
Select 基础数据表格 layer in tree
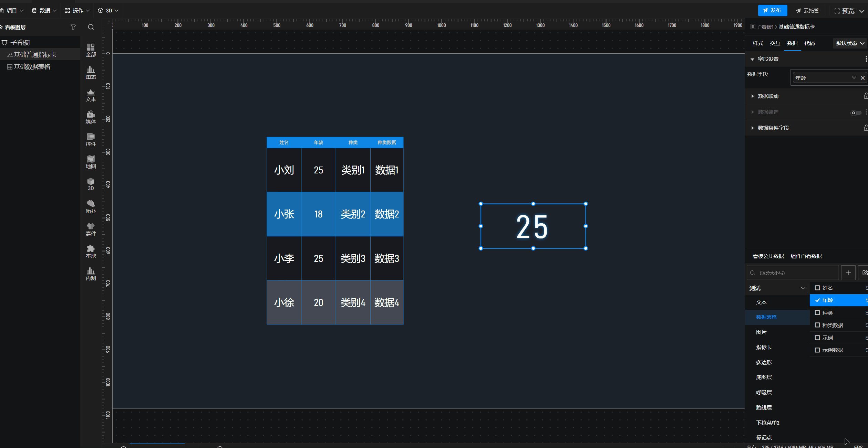pyautogui.click(x=32, y=67)
